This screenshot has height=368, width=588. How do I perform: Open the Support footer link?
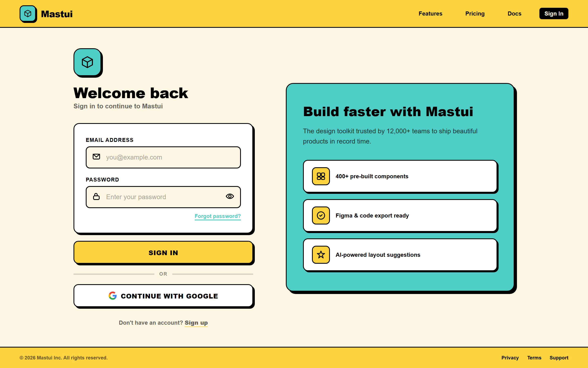click(559, 358)
